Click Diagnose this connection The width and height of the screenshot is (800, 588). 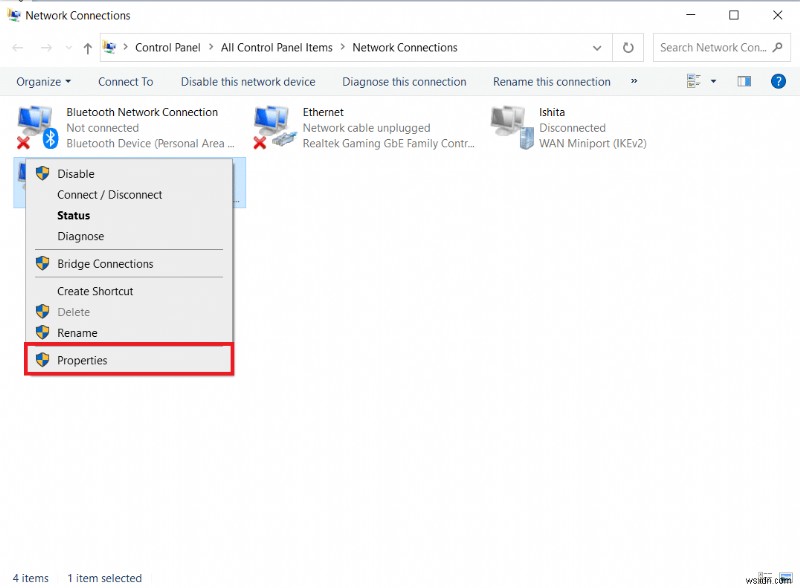(x=404, y=82)
